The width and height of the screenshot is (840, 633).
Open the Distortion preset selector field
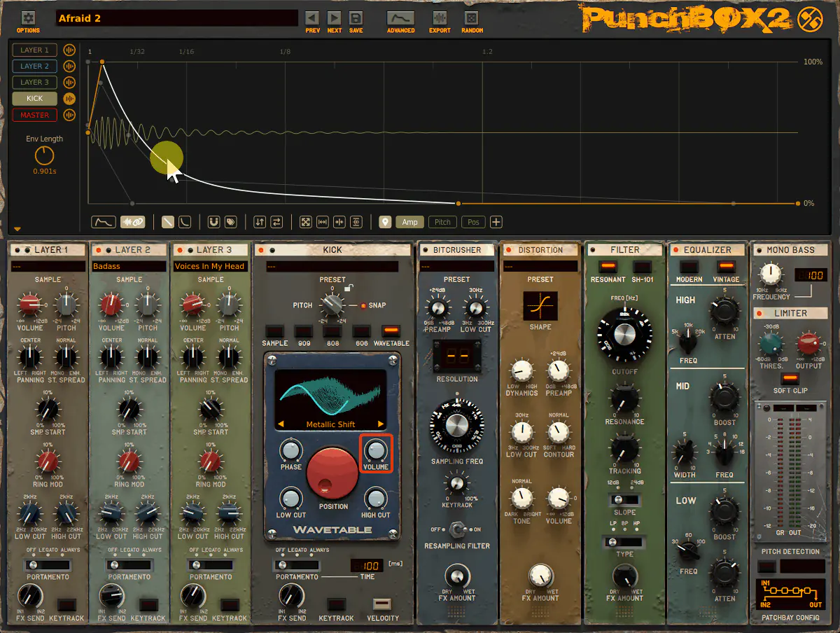[x=540, y=266]
